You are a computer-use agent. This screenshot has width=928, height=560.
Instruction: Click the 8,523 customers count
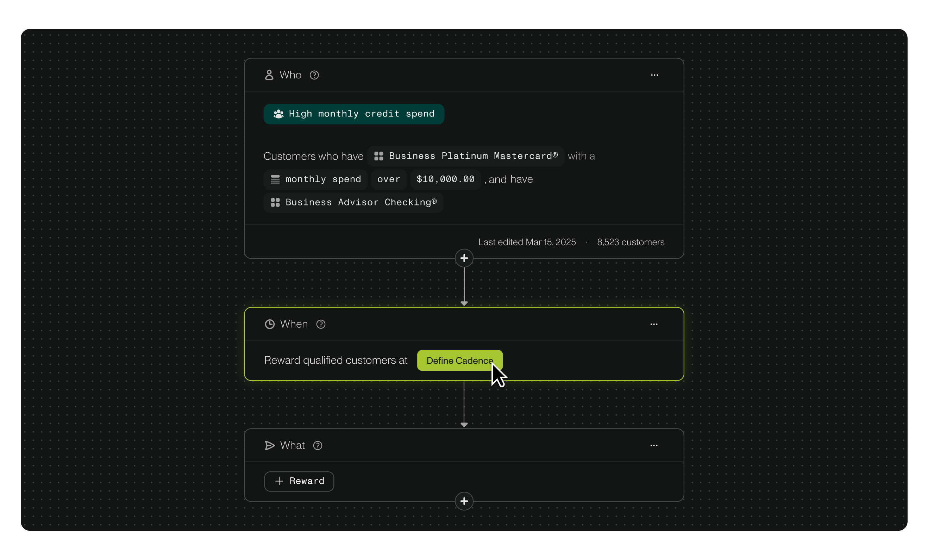click(631, 242)
